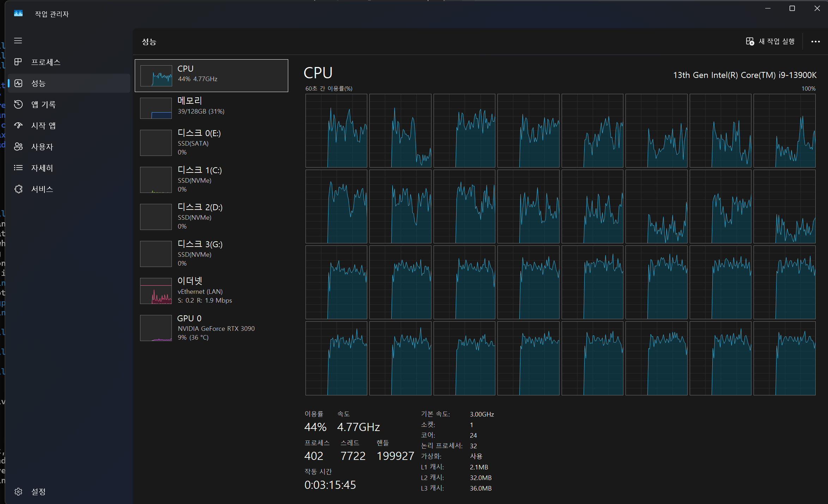The width and height of the screenshot is (828, 504).
Task: Select the 성능 performance tab in sidebar
Action: click(69, 83)
